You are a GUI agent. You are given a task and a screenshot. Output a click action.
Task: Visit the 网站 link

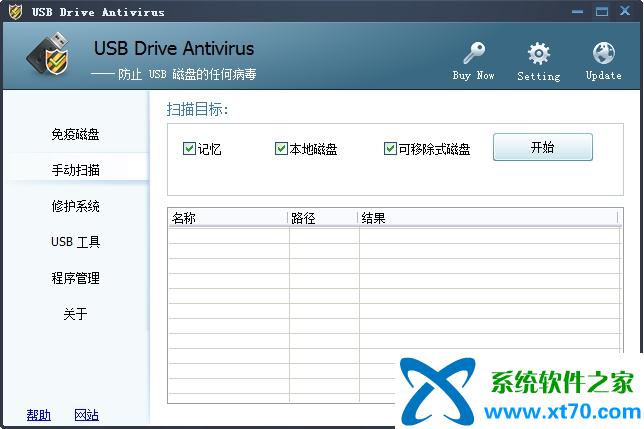coord(87,415)
